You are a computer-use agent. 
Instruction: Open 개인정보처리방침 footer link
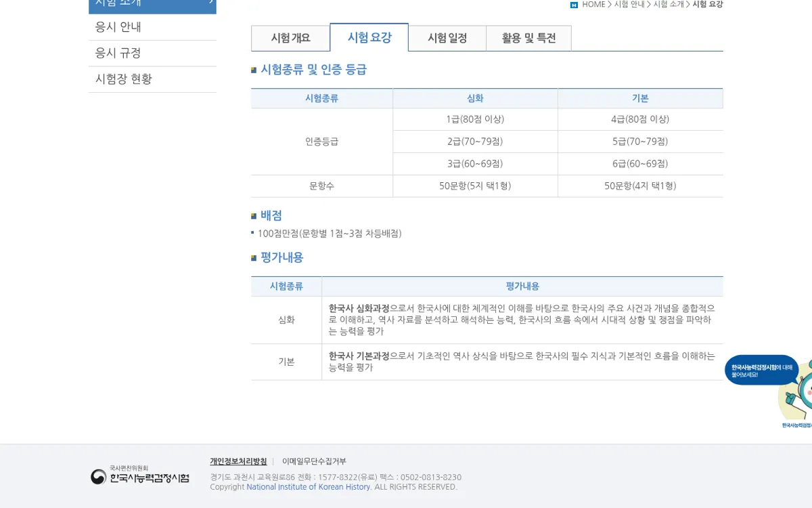click(x=238, y=461)
